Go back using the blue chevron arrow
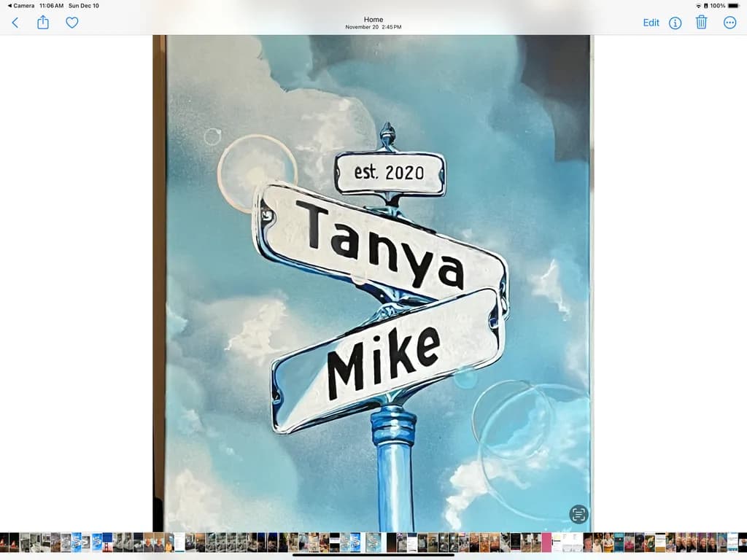Image resolution: width=747 pixels, height=560 pixels. click(x=15, y=23)
